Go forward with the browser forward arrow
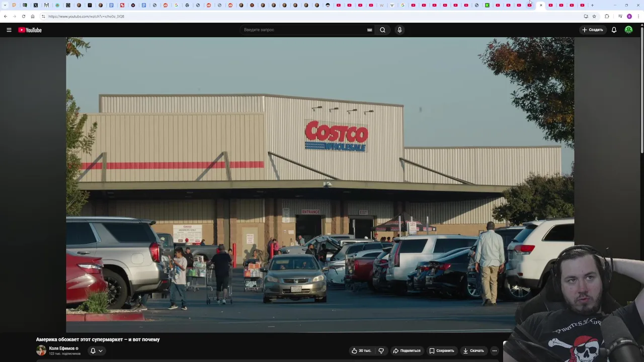Image resolution: width=644 pixels, height=362 pixels. 14,16
